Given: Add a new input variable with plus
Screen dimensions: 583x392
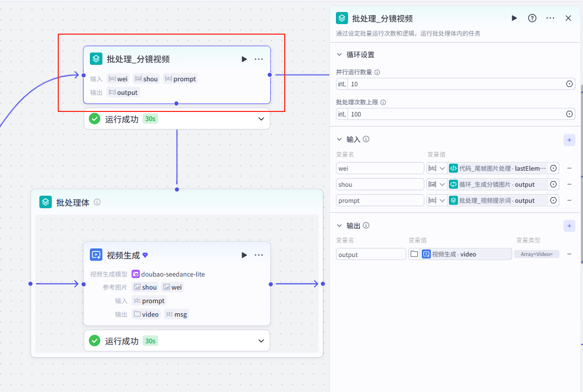Looking at the screenshot, I should click(569, 140).
